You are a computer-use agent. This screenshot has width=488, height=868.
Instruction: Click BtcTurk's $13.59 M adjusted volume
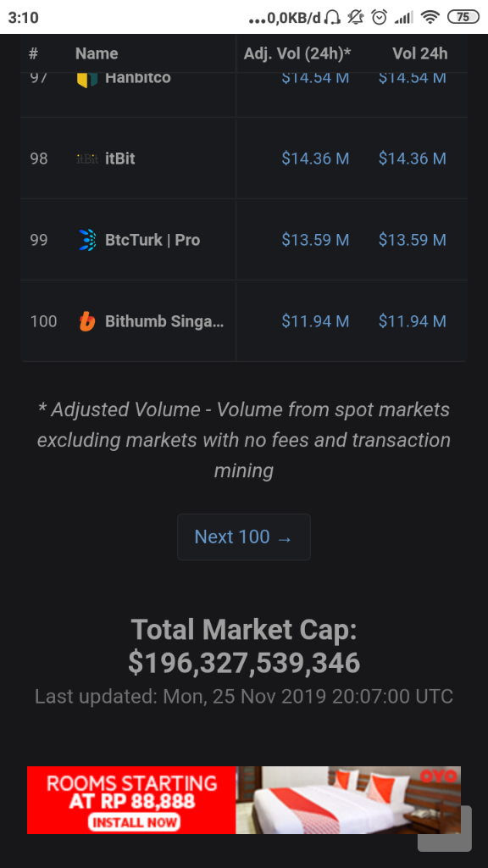click(x=315, y=240)
